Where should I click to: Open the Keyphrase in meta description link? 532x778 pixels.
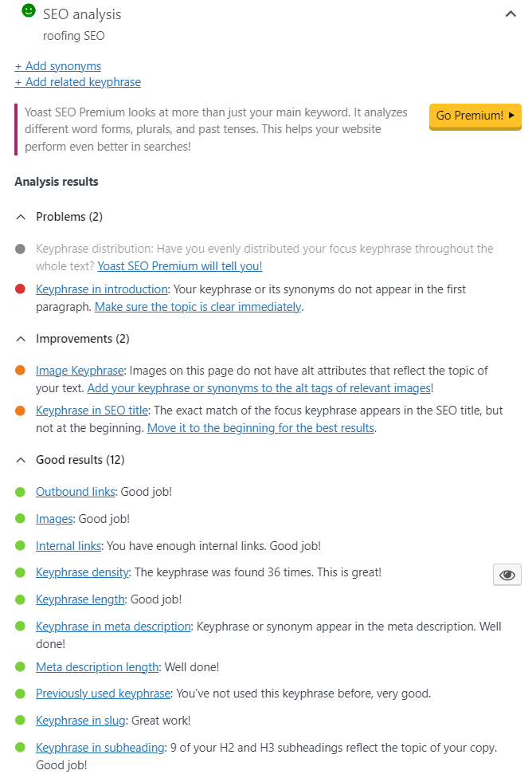pyautogui.click(x=112, y=627)
